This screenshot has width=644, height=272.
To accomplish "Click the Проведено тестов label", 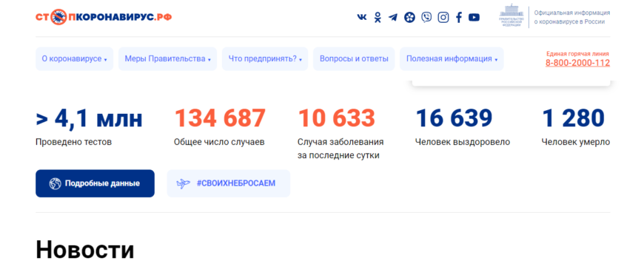I will [73, 142].
